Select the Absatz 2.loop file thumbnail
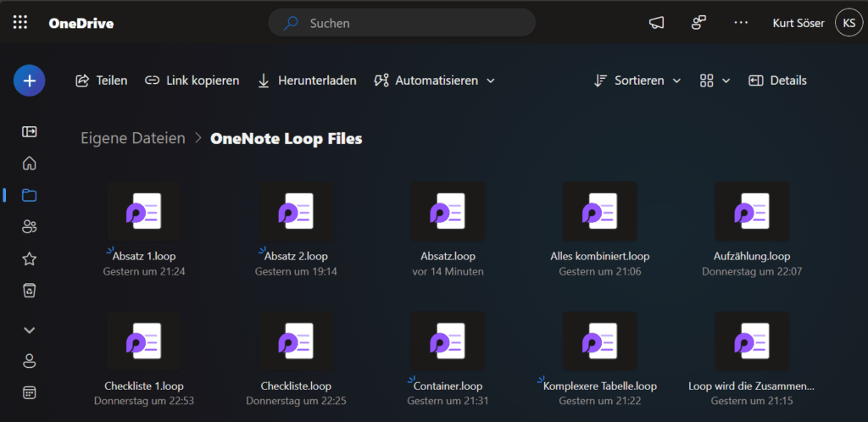The image size is (868, 422). click(296, 211)
